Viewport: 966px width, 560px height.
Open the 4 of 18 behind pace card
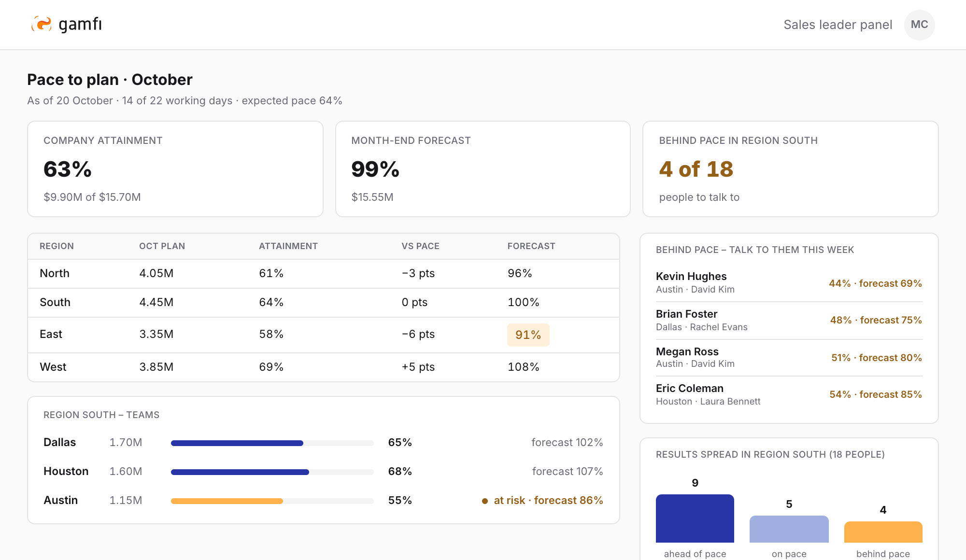pyautogui.click(x=790, y=169)
